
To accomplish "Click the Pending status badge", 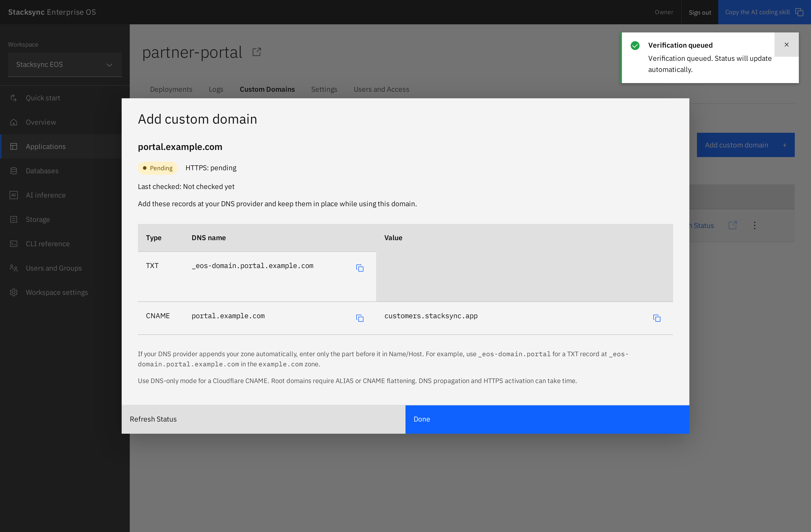I will (x=157, y=168).
